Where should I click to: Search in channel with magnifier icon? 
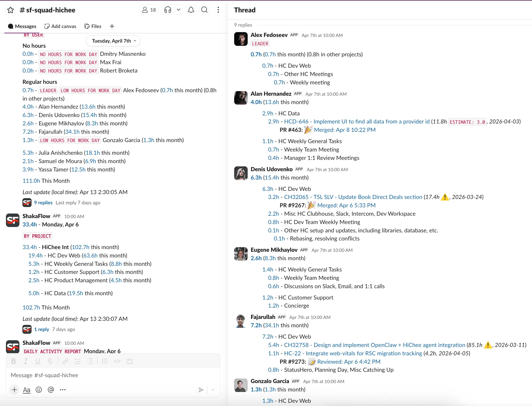coord(204,10)
